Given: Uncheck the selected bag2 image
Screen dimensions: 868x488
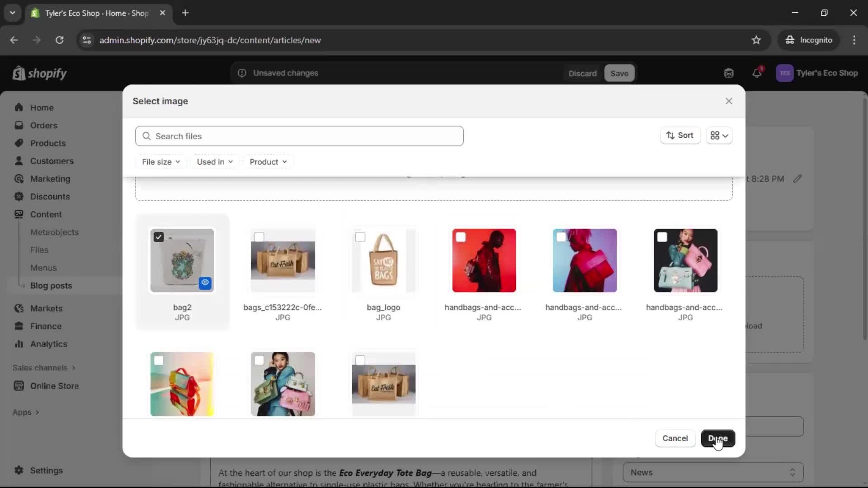Looking at the screenshot, I should click(159, 236).
